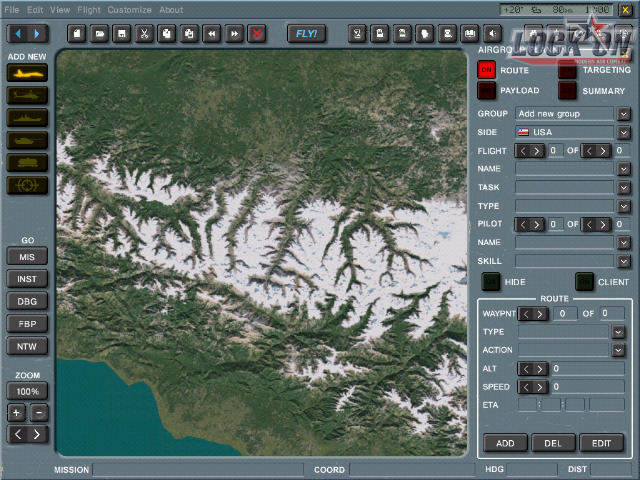
Task: Enable the HIDE toggle
Action: point(491,282)
